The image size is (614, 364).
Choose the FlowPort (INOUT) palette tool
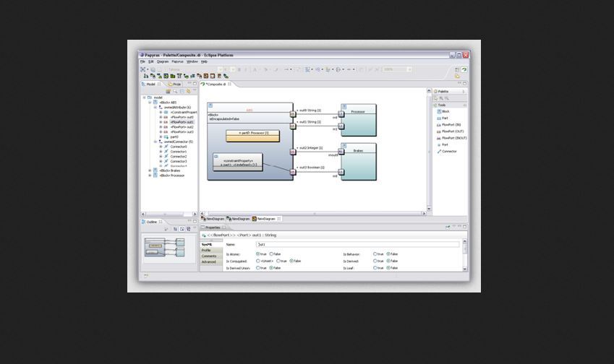click(454, 138)
